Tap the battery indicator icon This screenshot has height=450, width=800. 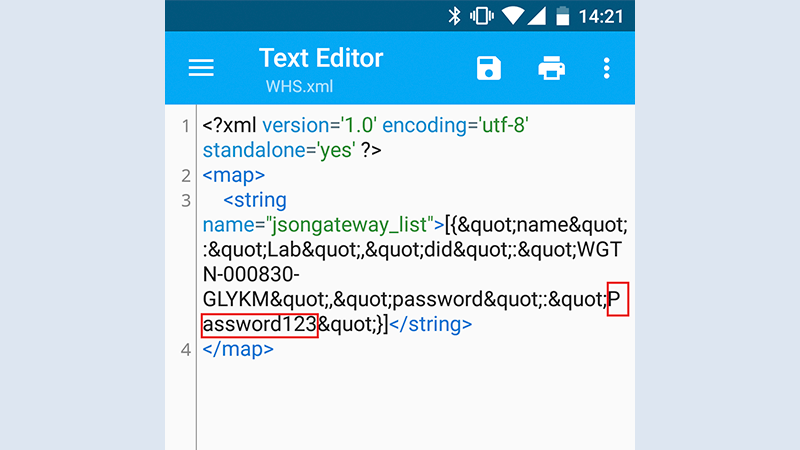[x=562, y=16]
